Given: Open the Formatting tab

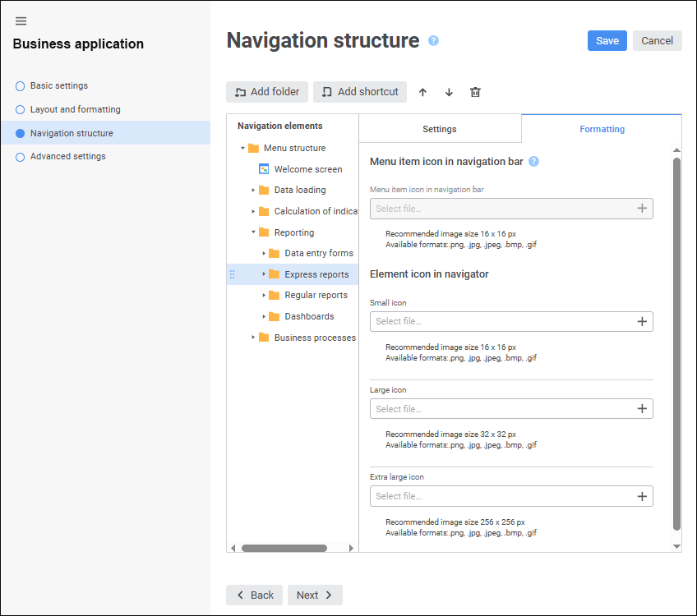Looking at the screenshot, I should coord(602,129).
